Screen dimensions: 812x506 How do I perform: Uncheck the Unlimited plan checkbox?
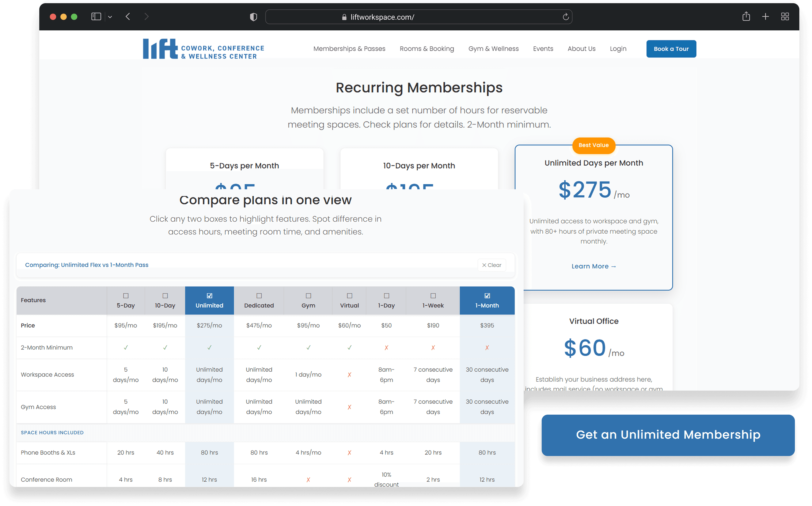pyautogui.click(x=209, y=295)
